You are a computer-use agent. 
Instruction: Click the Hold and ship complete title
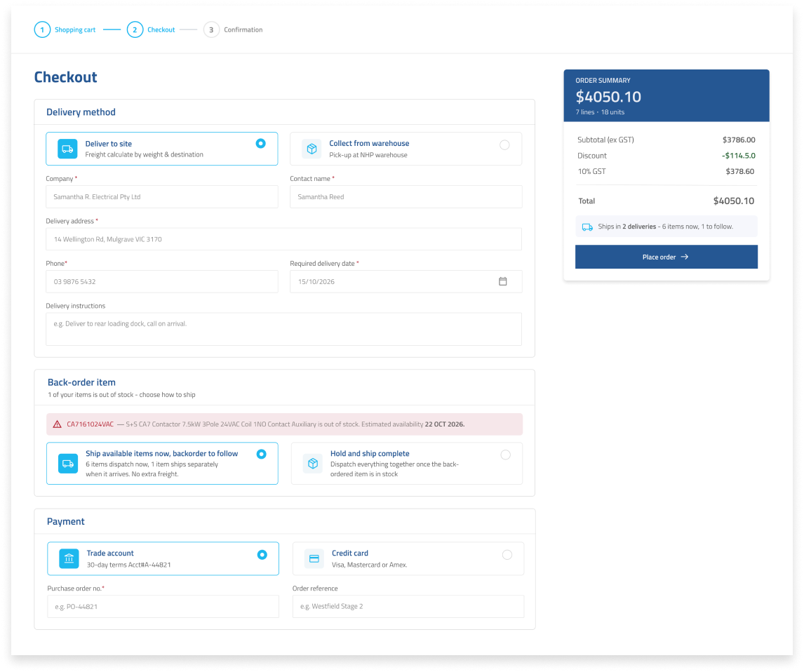[x=370, y=454]
